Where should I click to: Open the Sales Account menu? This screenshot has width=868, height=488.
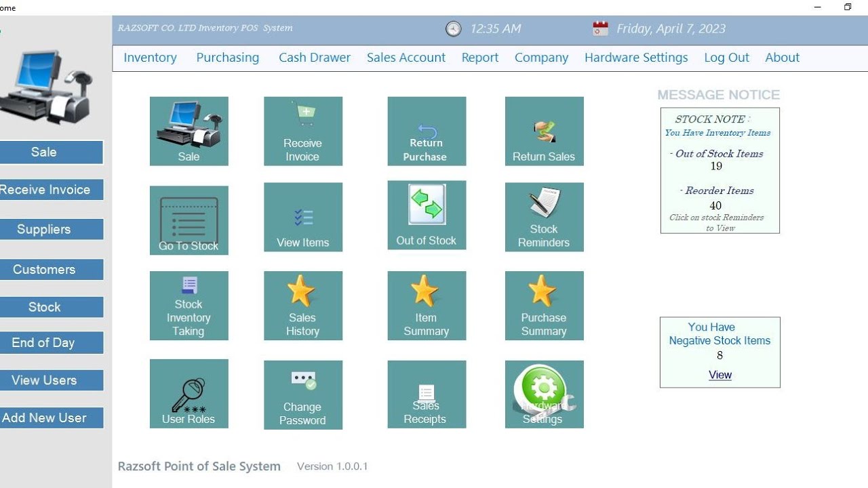(x=406, y=58)
